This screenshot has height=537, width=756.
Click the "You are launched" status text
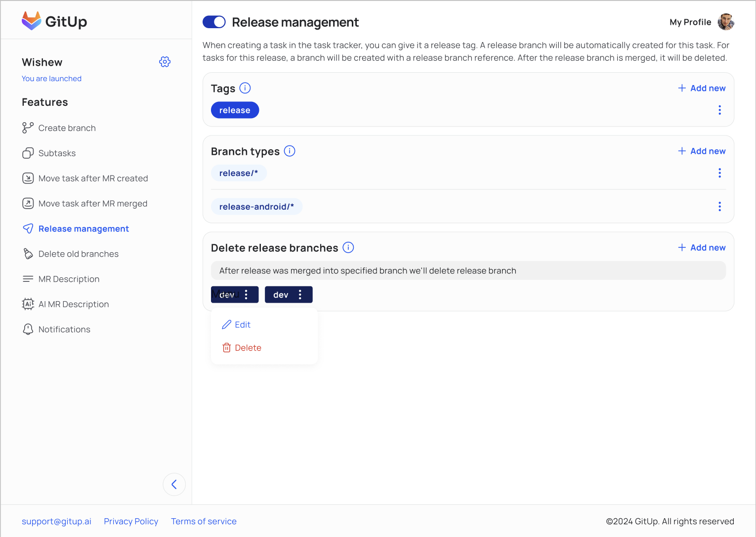tap(51, 79)
